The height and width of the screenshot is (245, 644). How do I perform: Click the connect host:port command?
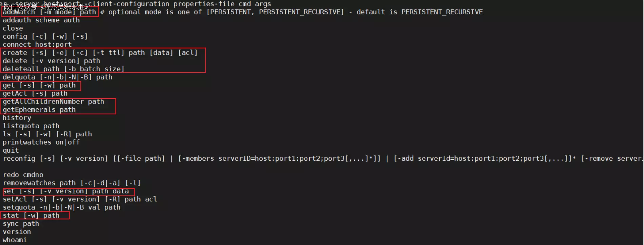37,45
